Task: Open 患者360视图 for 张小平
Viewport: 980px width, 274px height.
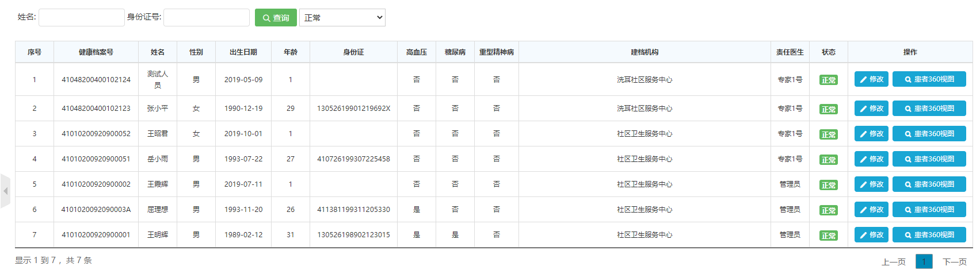Action: coord(929,109)
